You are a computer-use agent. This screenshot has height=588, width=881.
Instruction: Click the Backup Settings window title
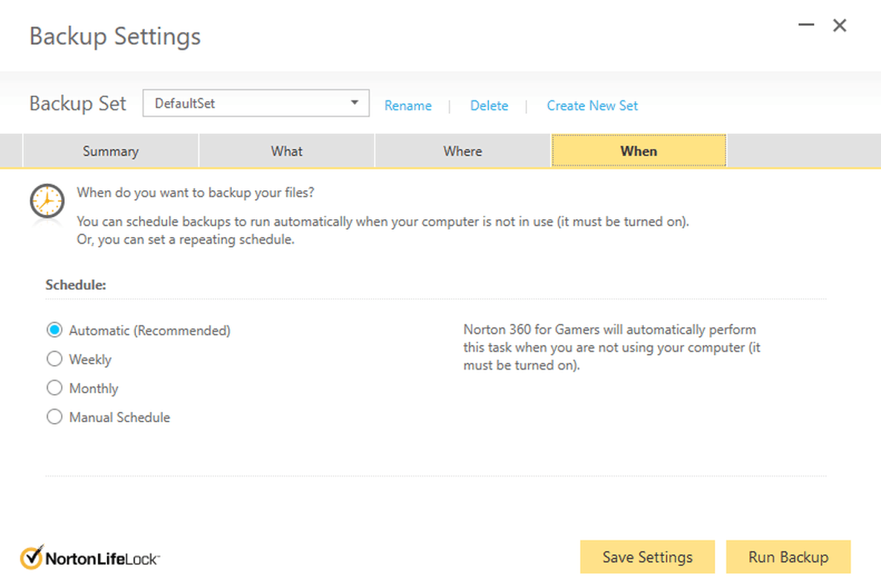(115, 36)
